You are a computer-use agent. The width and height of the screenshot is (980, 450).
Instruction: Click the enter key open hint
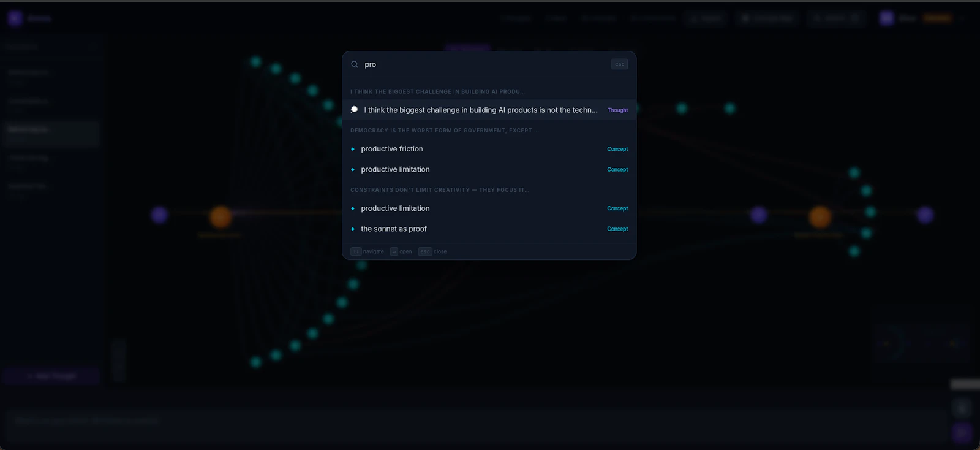point(401,252)
